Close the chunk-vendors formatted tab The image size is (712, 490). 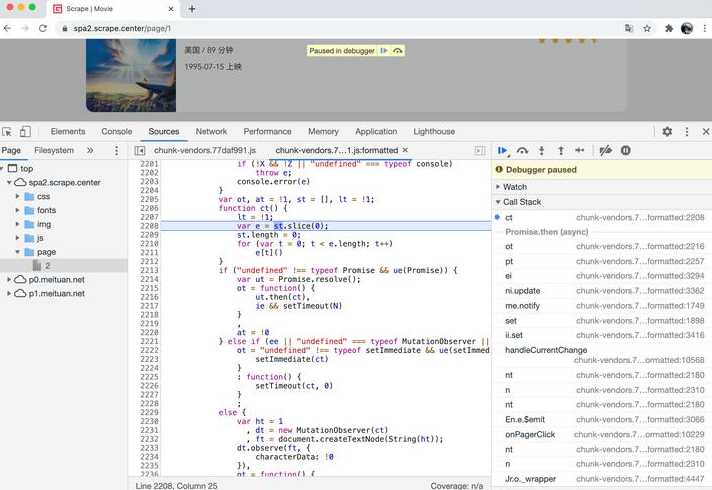(405, 150)
